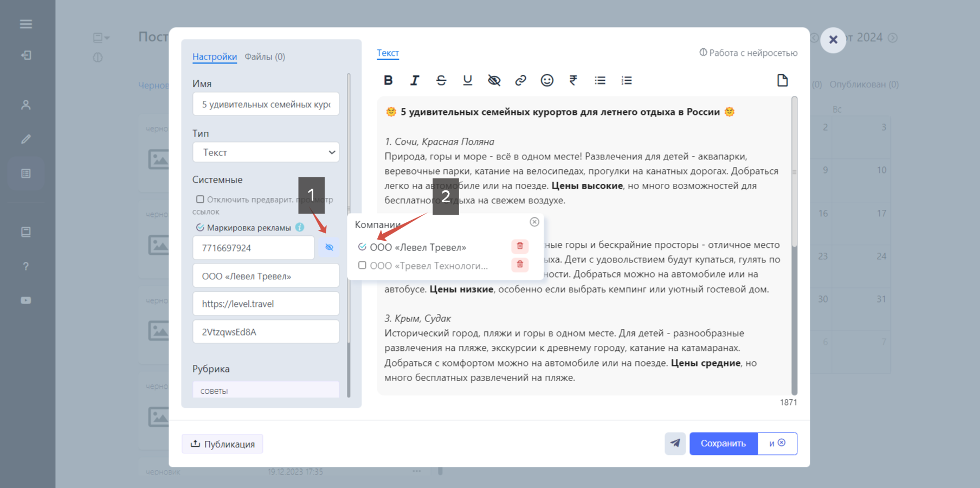
Task: Insert a bulleted list
Action: tap(600, 80)
